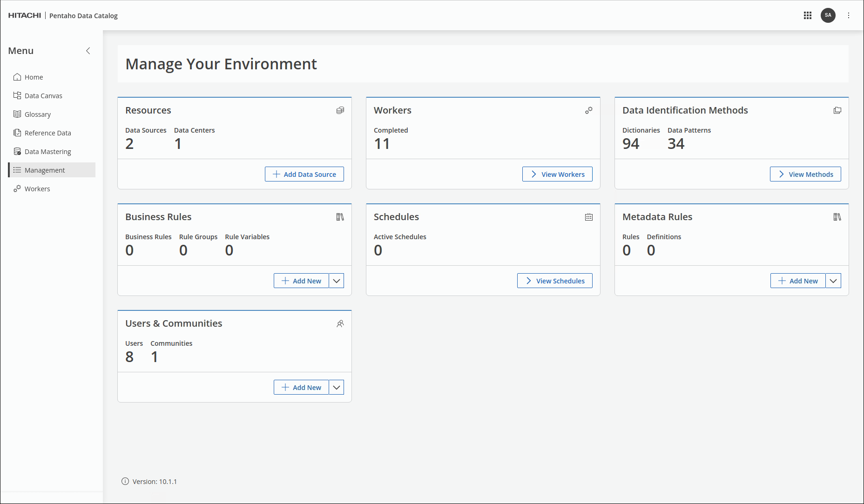The image size is (864, 504).
Task: Open the apps grid launcher icon
Action: [x=808, y=15]
